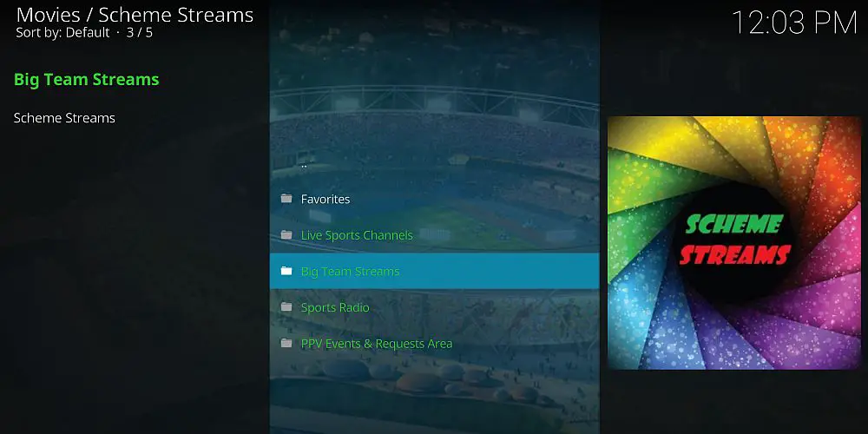Click the highlighted Big Team Streams folder icon
868x434 pixels.
[286, 271]
